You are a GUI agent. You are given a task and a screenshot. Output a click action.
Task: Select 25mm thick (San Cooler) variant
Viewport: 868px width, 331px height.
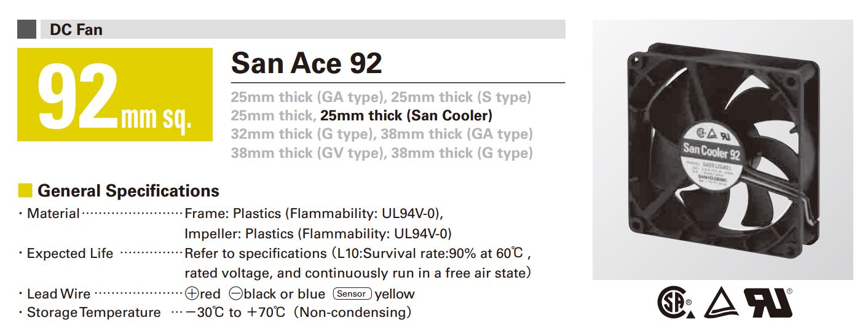click(x=406, y=115)
